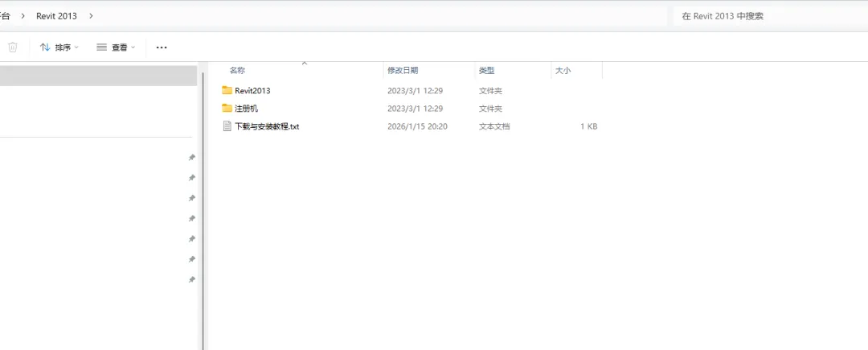The width and height of the screenshot is (868, 350).
Task: Click the 下载与安装教程.txt file name
Action: click(x=267, y=126)
